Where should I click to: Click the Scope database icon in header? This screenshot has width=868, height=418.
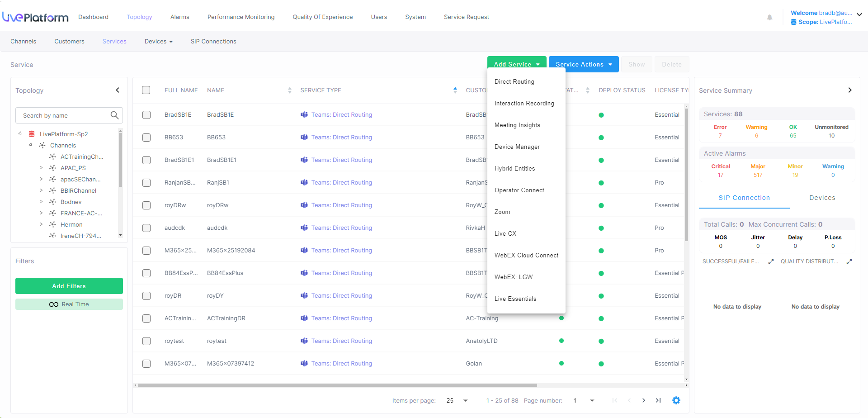click(793, 22)
